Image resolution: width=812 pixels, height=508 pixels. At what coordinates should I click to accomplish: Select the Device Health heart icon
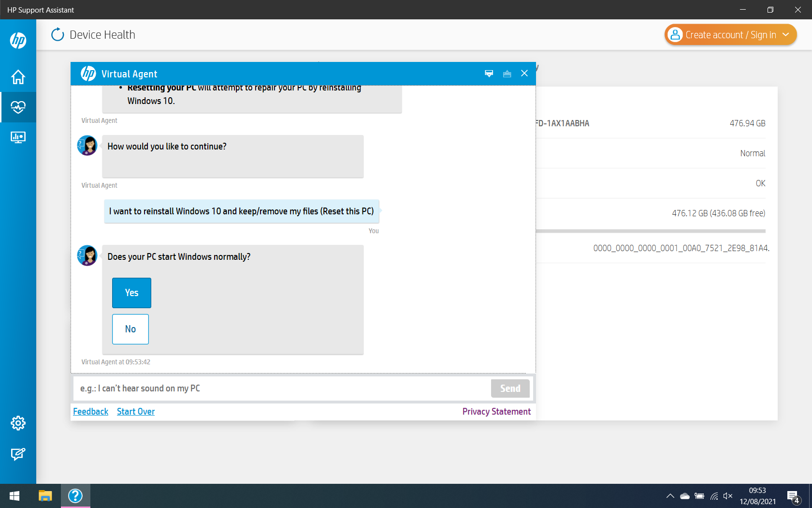(18, 107)
